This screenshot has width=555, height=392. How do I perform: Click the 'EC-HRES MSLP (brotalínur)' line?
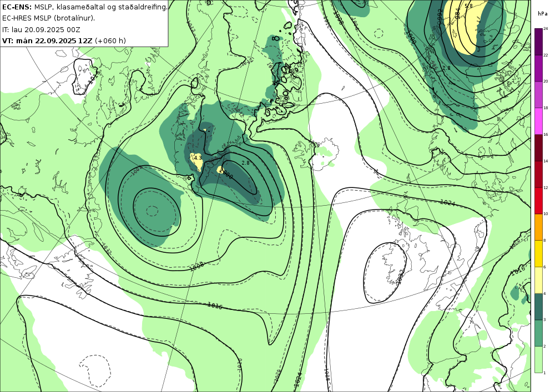[x=48, y=18]
